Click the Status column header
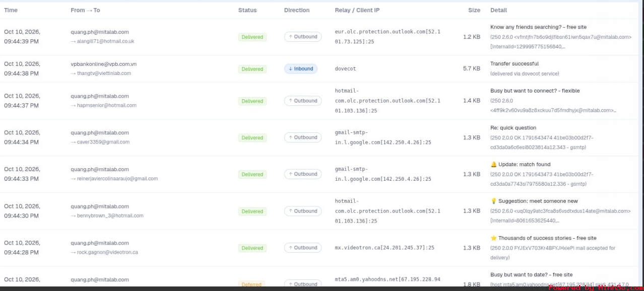The width and height of the screenshot is (644, 291). point(247,10)
